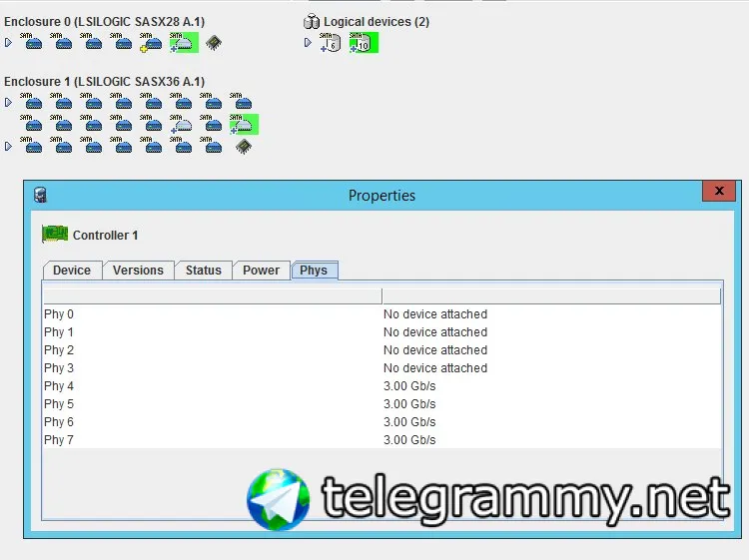The height and width of the screenshot is (560, 749).
Task: Click the Phy 0 row label
Action: (x=59, y=314)
